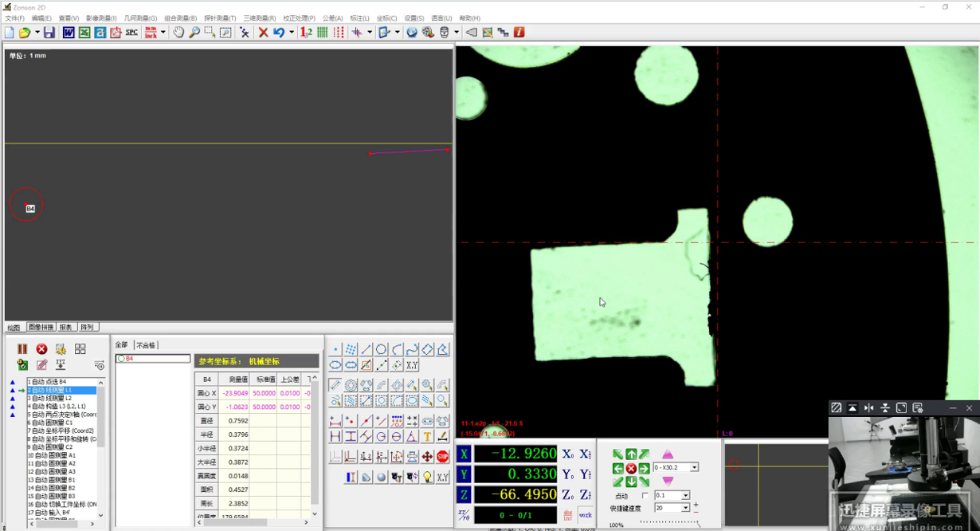Select the arc measurement tool
This screenshot has height=531, width=980.
(396, 349)
